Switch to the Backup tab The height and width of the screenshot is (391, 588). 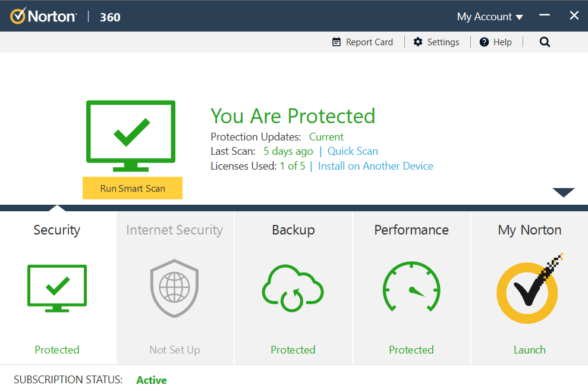(293, 230)
